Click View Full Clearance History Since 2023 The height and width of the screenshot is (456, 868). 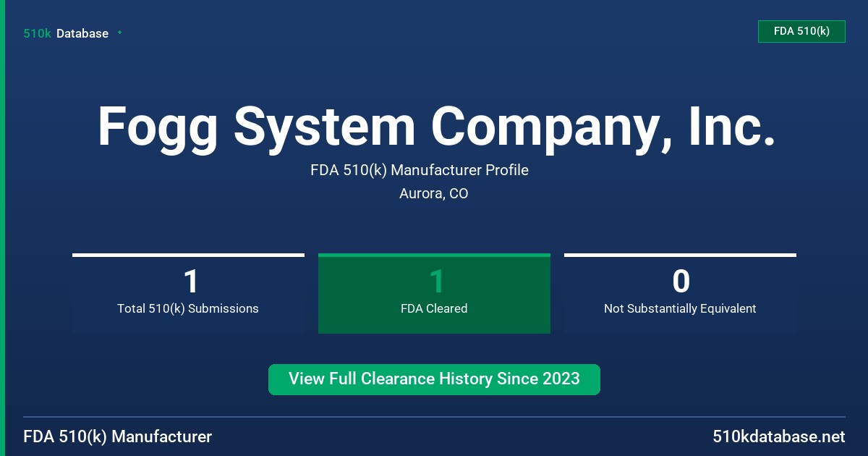[x=434, y=379]
